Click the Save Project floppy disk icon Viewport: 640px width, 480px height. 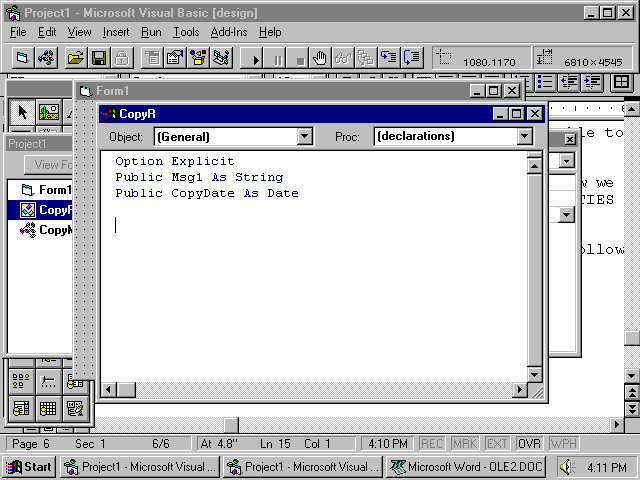98,59
